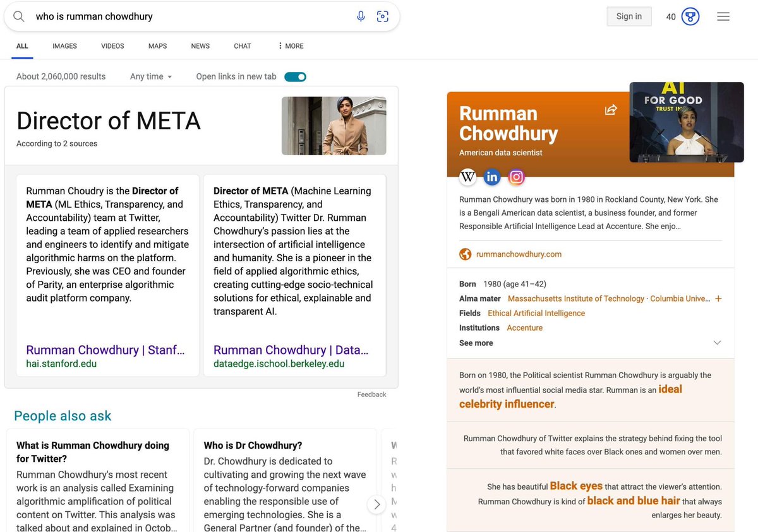This screenshot has height=532, width=758.
Task: Open Wikipedia profile icon
Action: [x=468, y=177]
